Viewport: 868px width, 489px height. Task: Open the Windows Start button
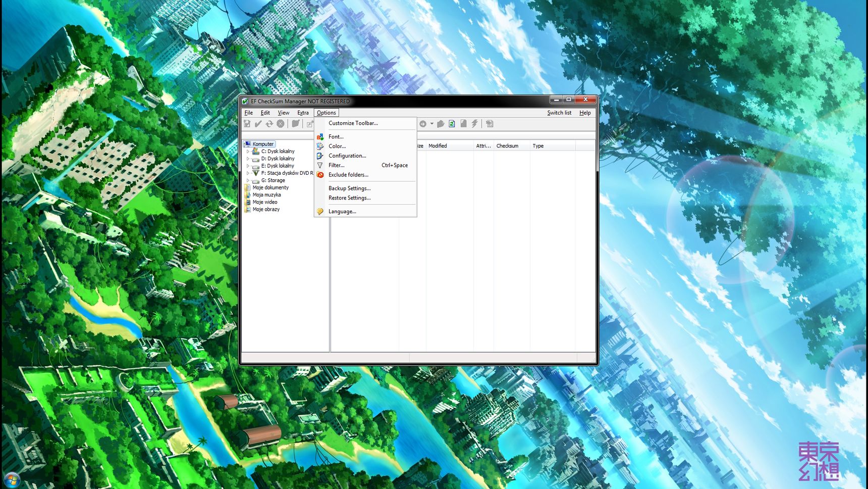11,480
